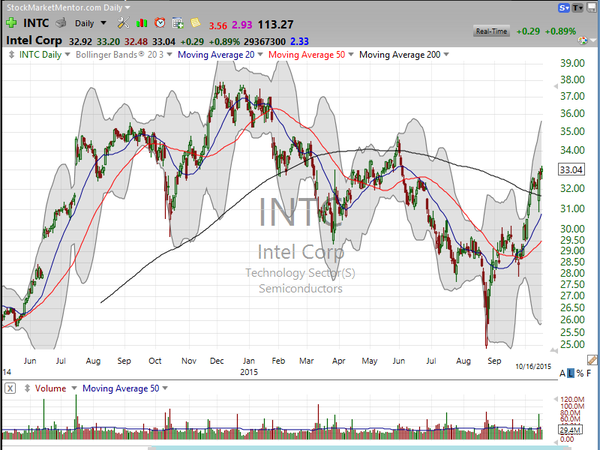Click the white triangle next to palette icon

pyautogui.click(x=593, y=40)
